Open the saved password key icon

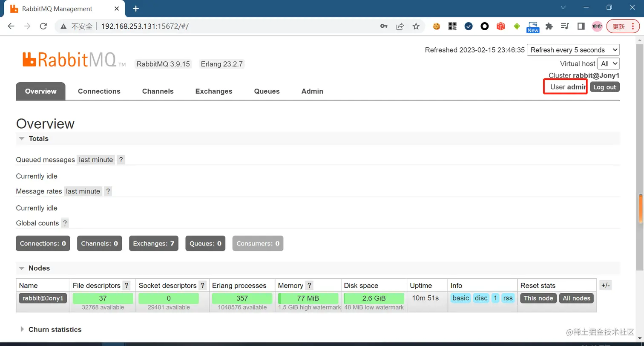click(x=384, y=26)
